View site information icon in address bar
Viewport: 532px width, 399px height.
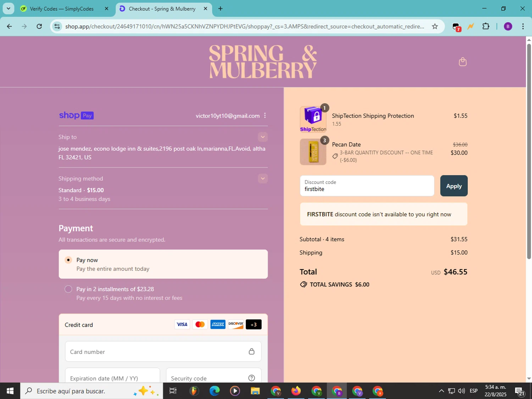[x=57, y=26]
